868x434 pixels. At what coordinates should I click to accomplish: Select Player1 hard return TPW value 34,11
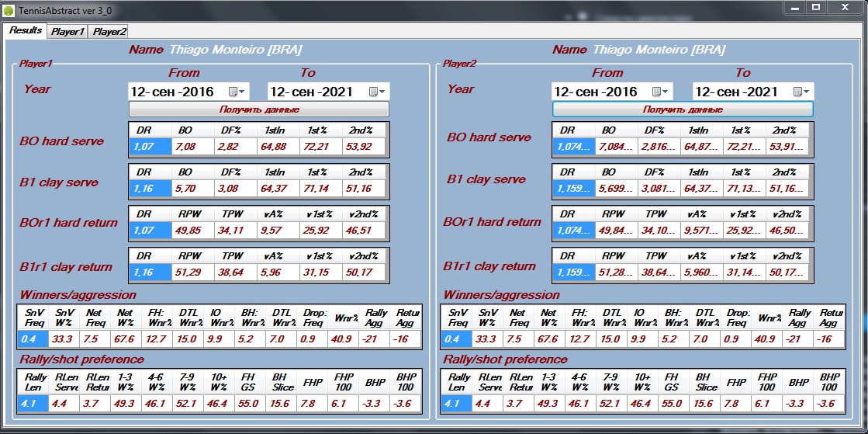click(235, 231)
